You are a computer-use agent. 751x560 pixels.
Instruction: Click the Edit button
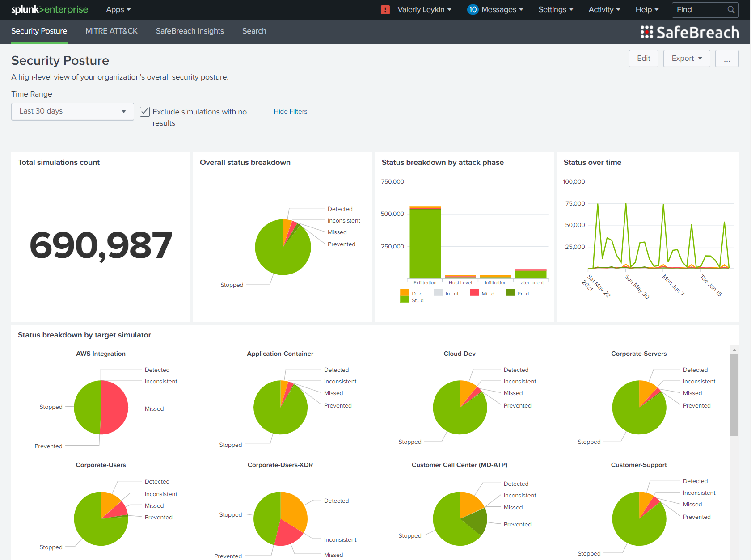pyautogui.click(x=643, y=59)
